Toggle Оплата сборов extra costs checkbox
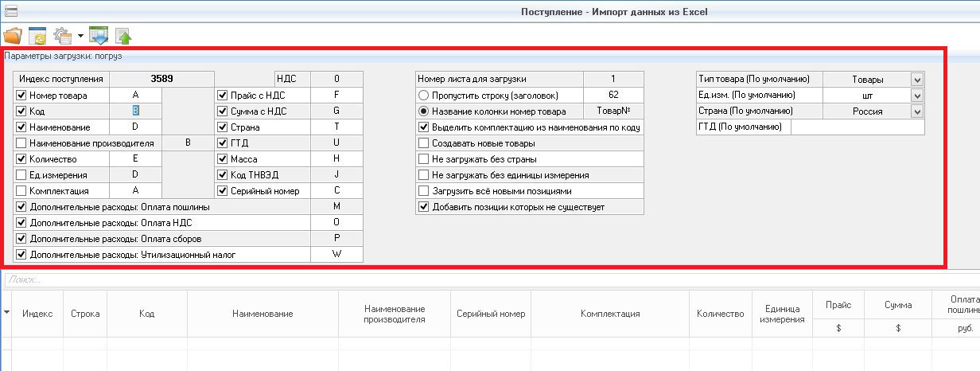The image size is (980, 371). pyautogui.click(x=21, y=239)
